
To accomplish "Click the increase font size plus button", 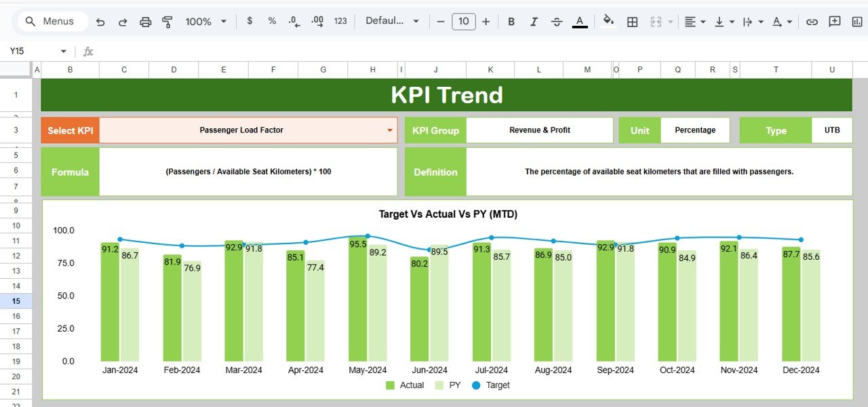I will point(486,22).
